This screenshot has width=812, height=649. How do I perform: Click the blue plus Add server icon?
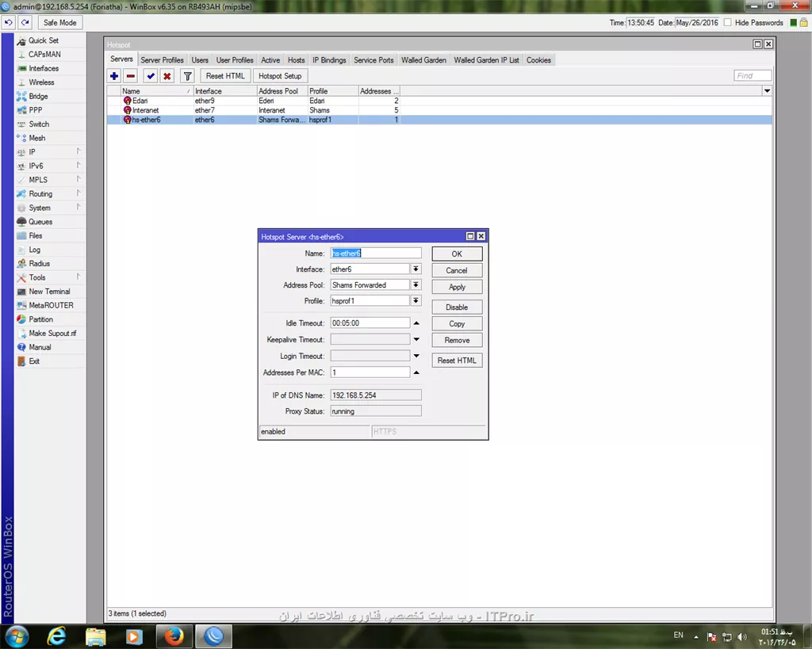coord(114,76)
